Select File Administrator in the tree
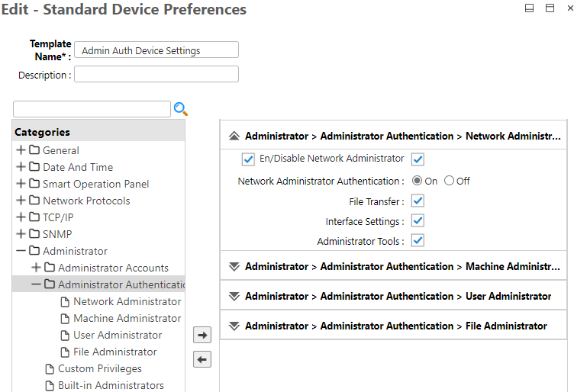 (x=115, y=352)
